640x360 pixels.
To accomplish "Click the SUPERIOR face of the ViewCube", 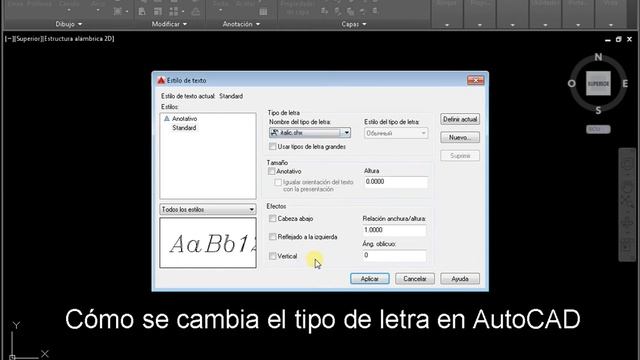I will (598, 83).
